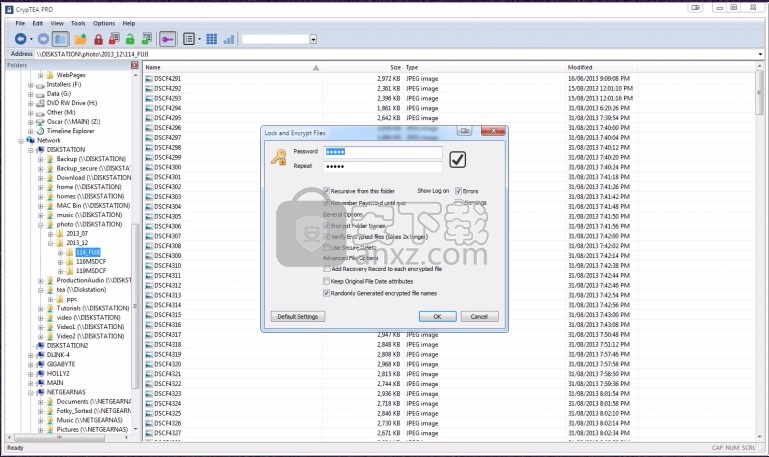Toggle Verify Encrypted files checkbox
The image size is (769, 457).
tap(327, 236)
